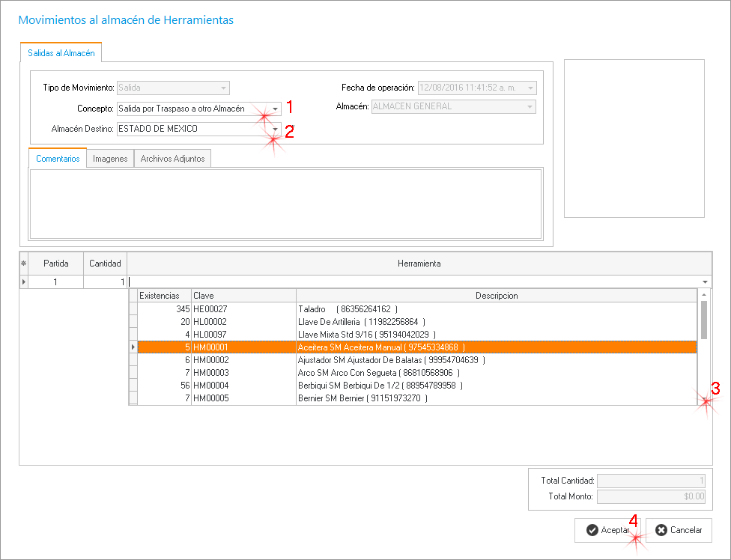Open the Concepto dropdown list
This screenshot has height=560, width=731.
(x=276, y=109)
